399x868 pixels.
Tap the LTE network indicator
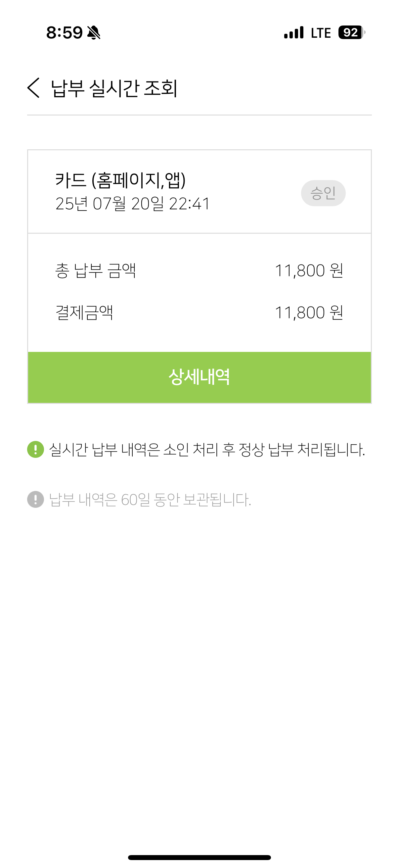coord(321,33)
